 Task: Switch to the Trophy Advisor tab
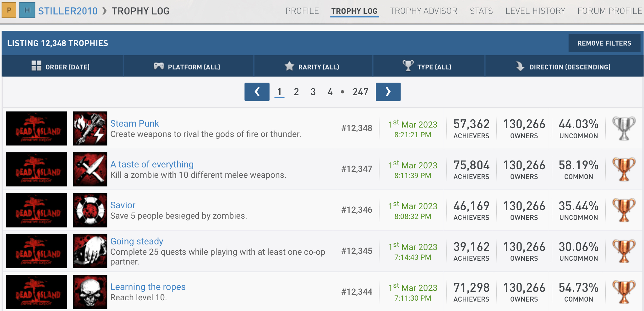(423, 11)
